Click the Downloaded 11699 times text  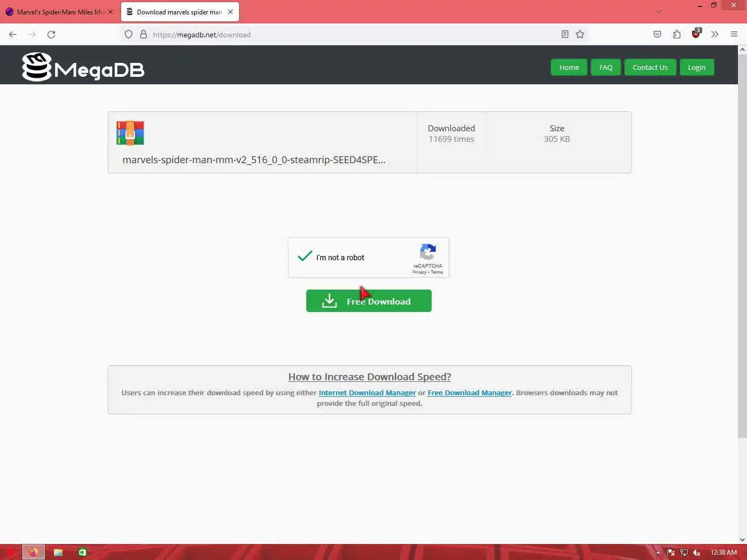pyautogui.click(x=451, y=133)
